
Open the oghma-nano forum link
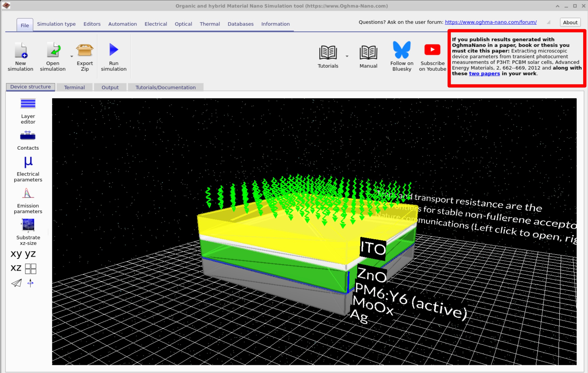490,22
